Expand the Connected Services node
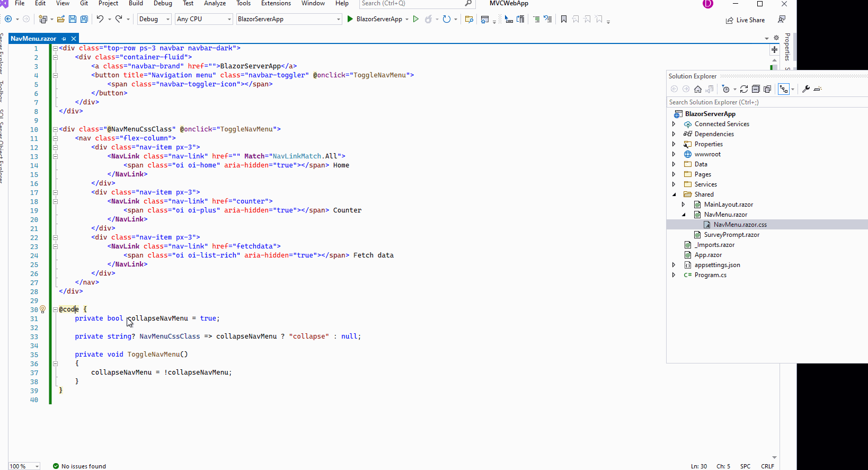 674,124
